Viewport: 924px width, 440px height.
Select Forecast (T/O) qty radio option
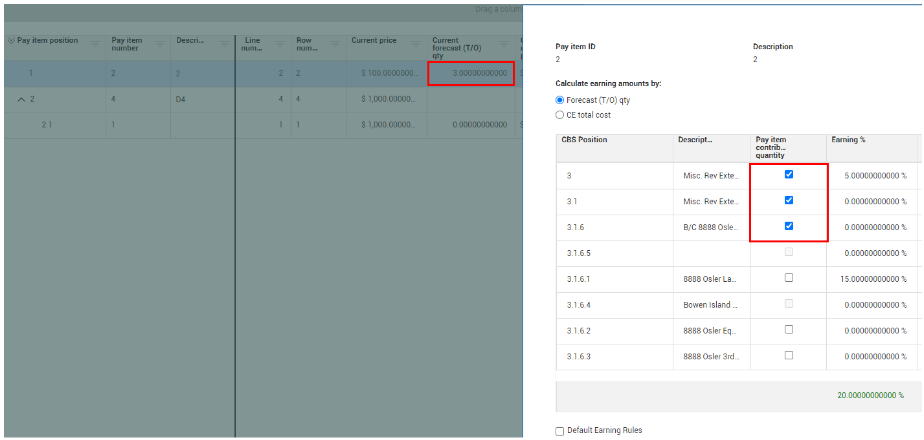pos(560,100)
